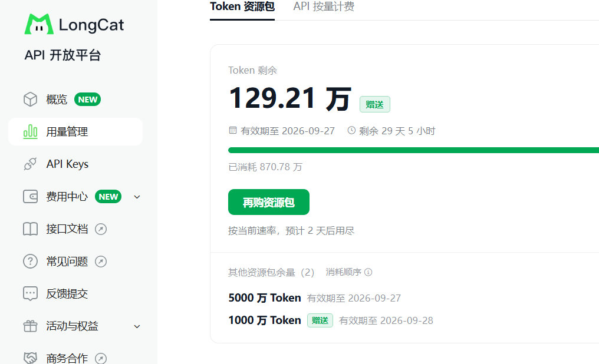
Task: Click the API Keys plug icon
Action: point(30,164)
